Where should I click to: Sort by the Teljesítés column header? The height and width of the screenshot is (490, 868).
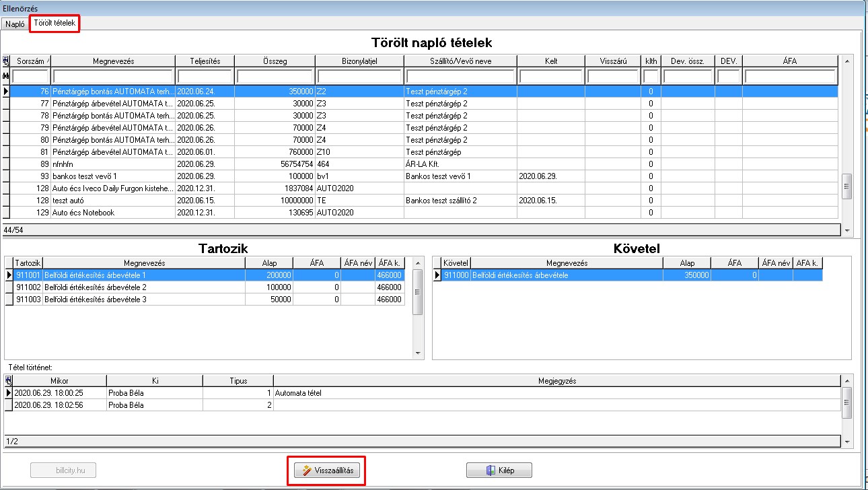(205, 61)
